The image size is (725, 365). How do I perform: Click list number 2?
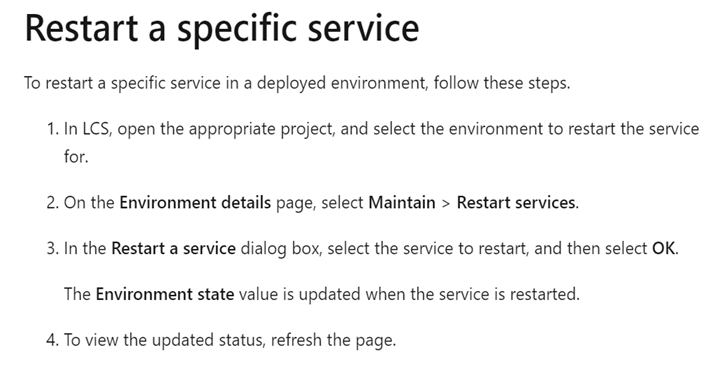pos(52,203)
